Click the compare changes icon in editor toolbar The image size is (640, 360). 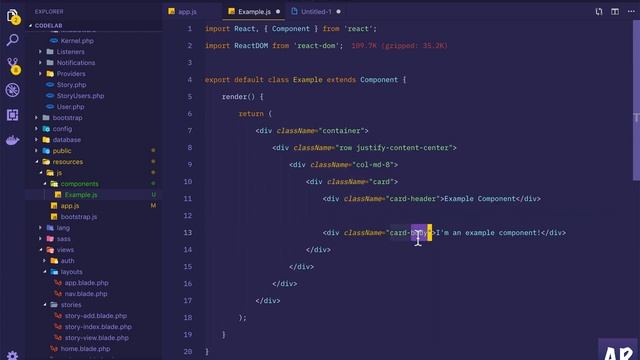point(598,12)
